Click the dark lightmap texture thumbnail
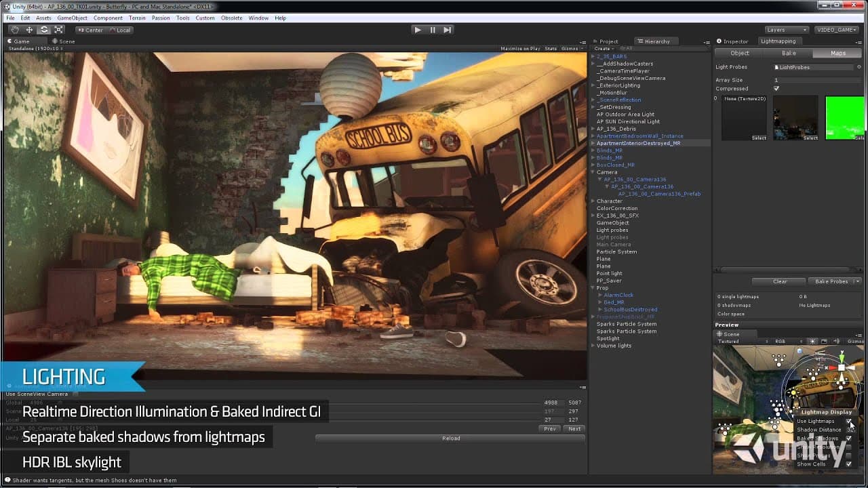The image size is (868, 488). [796, 118]
